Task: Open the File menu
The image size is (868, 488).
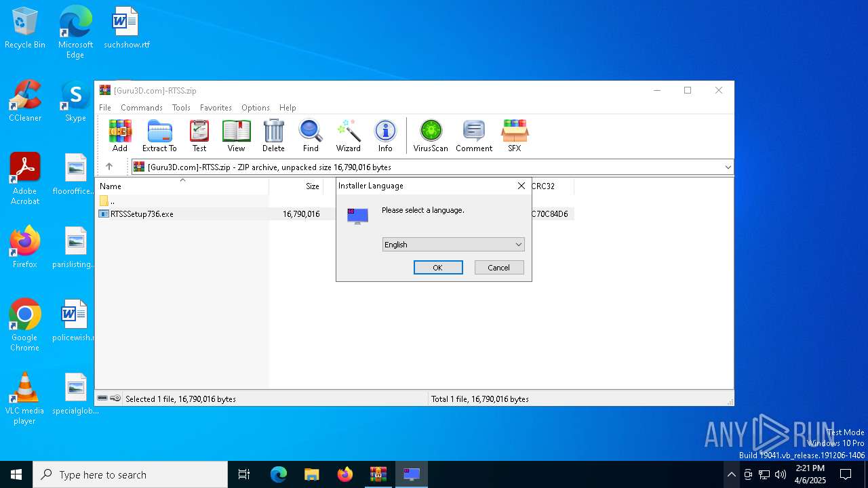Action: pos(105,108)
